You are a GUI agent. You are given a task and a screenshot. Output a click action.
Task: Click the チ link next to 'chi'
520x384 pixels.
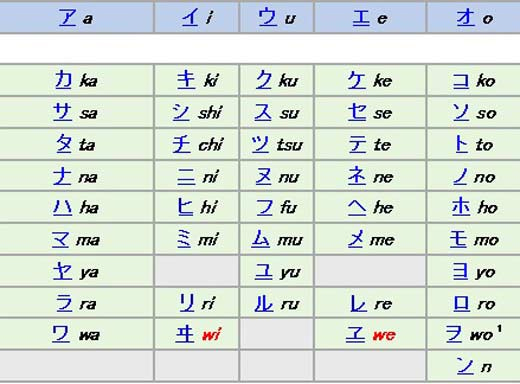pos(181,144)
